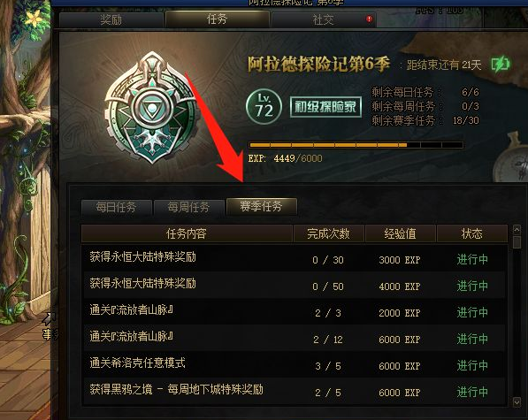This screenshot has height=420, width=528.
Task: Select the 任务 tab
Action: (x=218, y=19)
